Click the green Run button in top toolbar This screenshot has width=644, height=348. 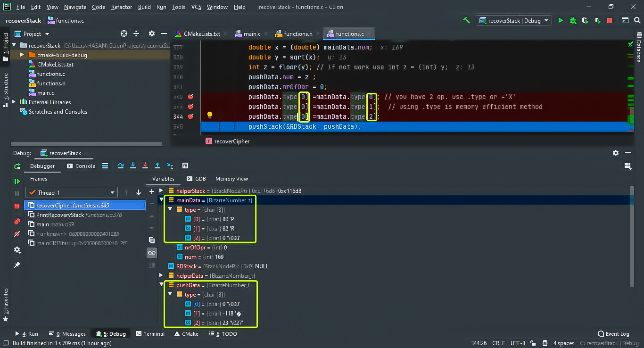(x=561, y=20)
